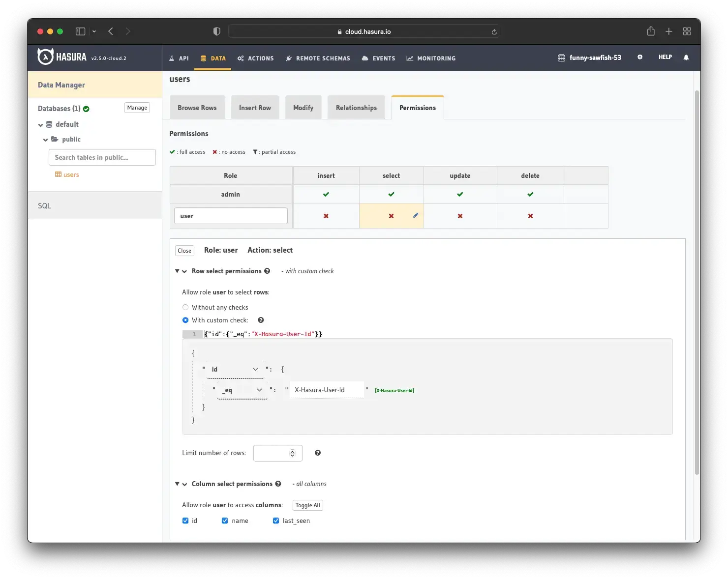Click help icon next to With custom check
Viewport: 728px width, 579px height.
261,320
